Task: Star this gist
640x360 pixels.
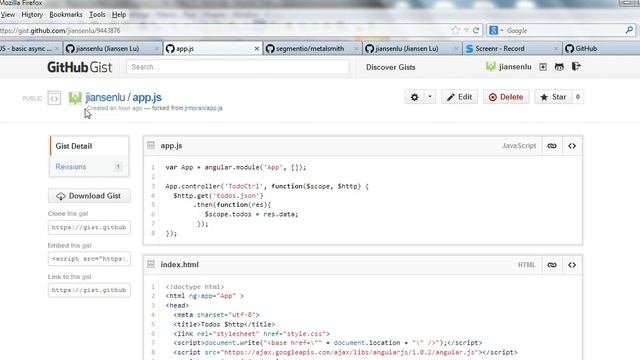Action: click(553, 97)
